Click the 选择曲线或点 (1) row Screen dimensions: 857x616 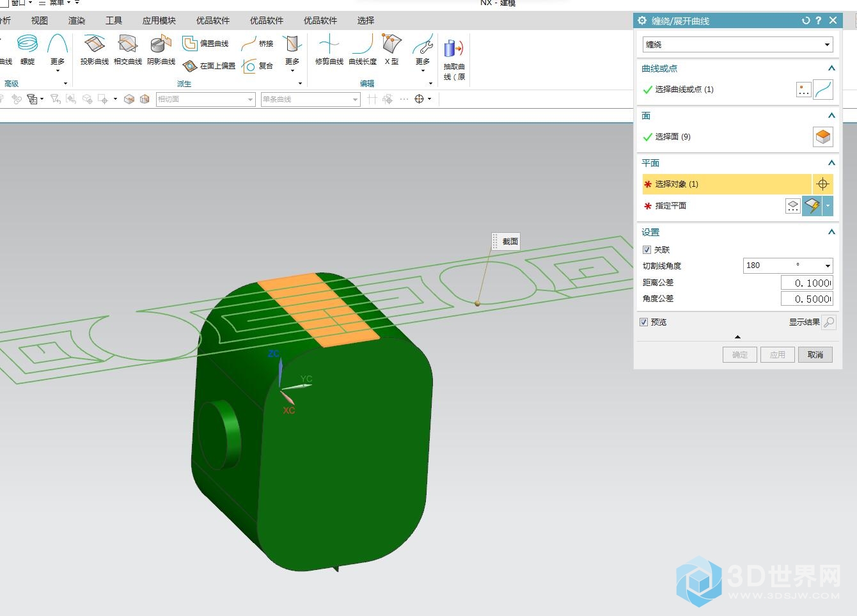click(718, 90)
